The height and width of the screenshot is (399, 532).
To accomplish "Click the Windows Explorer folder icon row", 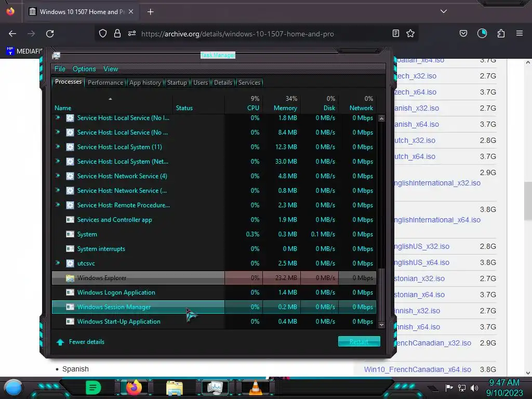I will [x=70, y=278].
